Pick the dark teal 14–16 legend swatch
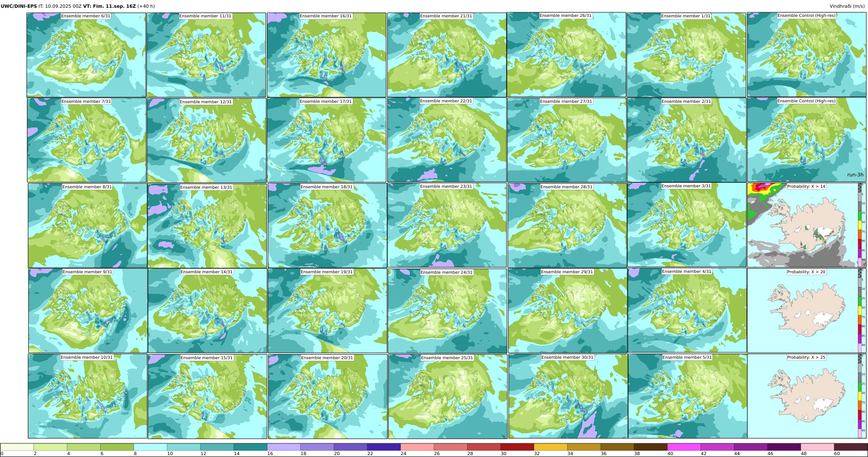 250,447
